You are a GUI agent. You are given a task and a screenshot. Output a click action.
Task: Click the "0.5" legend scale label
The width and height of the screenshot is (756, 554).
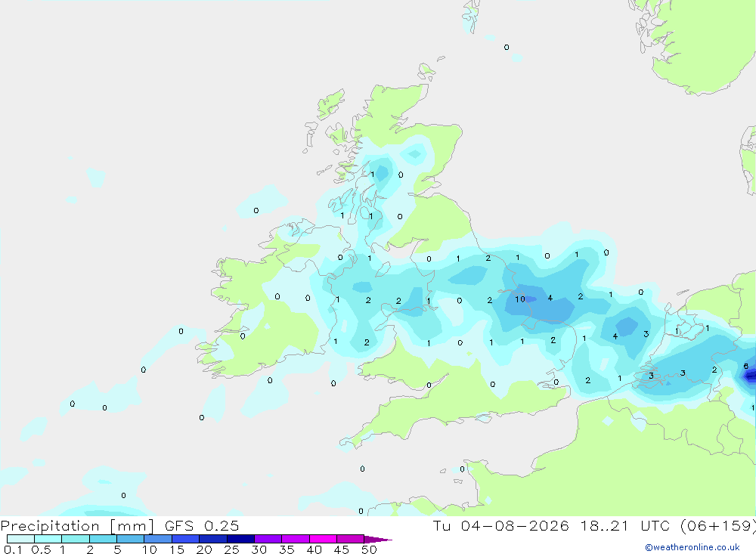coord(41,549)
